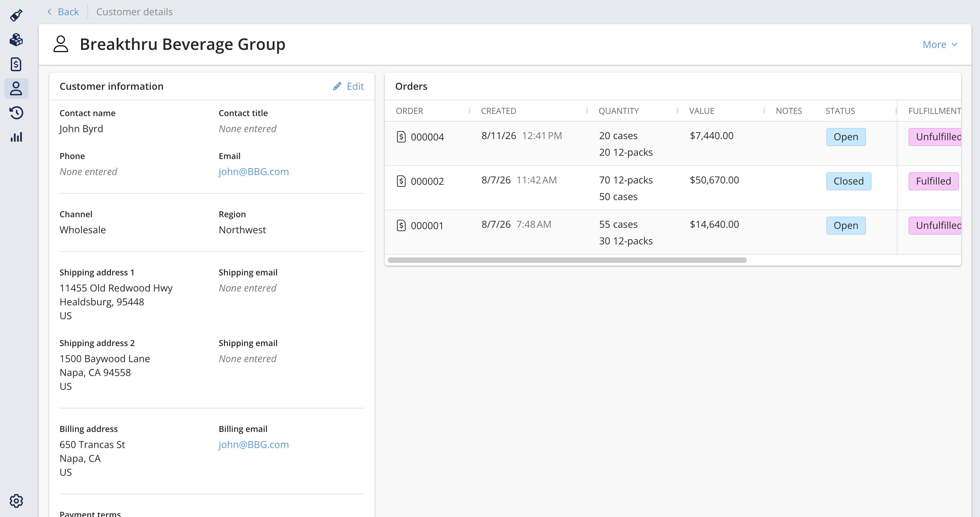Click the $50,670.00 order value
The width and height of the screenshot is (980, 517).
point(714,180)
